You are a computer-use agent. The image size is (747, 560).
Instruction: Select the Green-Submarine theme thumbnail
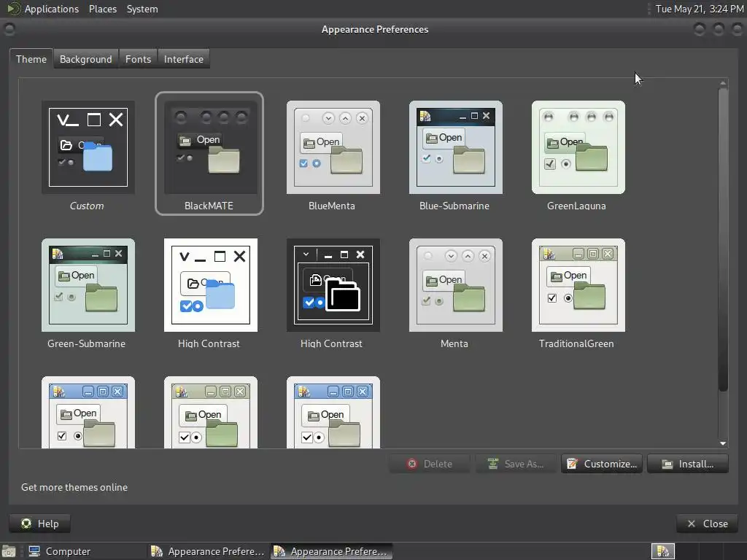tap(88, 285)
